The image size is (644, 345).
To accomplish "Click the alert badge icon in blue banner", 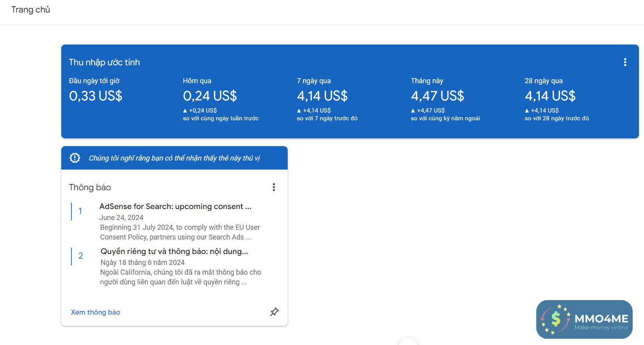I will pos(75,158).
